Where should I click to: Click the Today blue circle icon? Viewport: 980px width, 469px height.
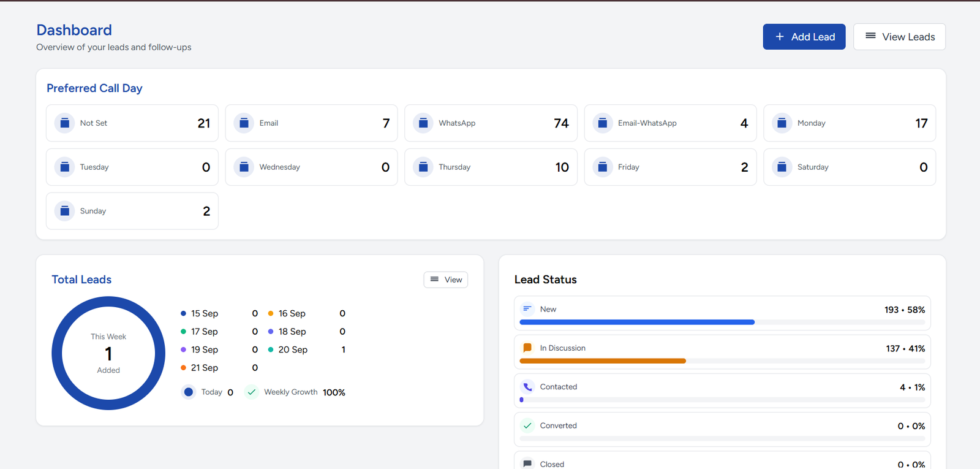click(189, 392)
